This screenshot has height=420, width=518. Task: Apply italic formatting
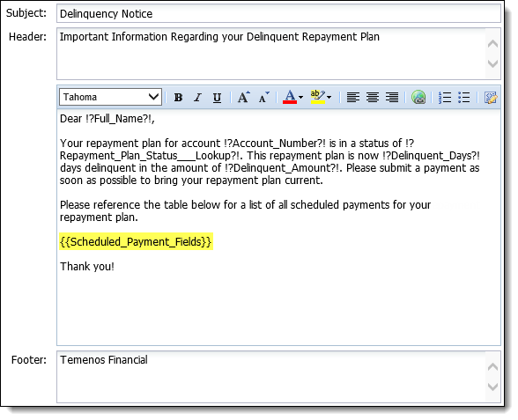pyautogui.click(x=197, y=98)
